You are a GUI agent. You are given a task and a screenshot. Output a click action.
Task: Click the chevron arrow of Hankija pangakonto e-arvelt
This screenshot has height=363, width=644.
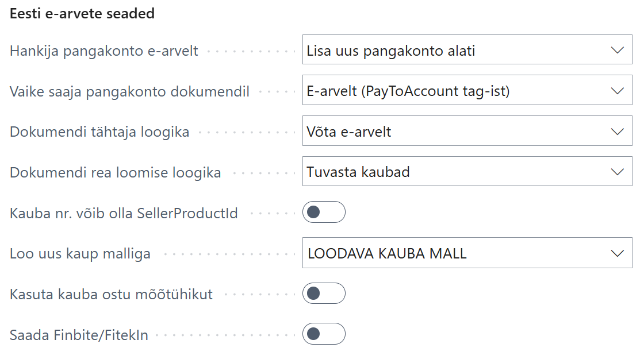617,50
